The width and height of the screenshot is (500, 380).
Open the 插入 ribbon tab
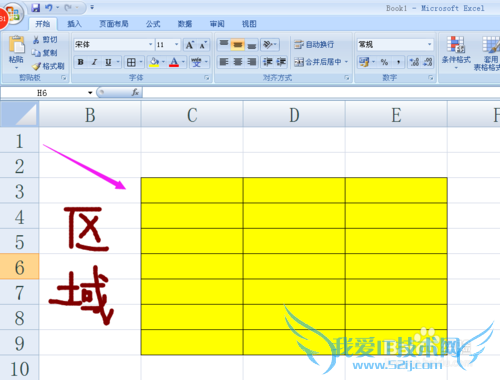[x=74, y=24]
